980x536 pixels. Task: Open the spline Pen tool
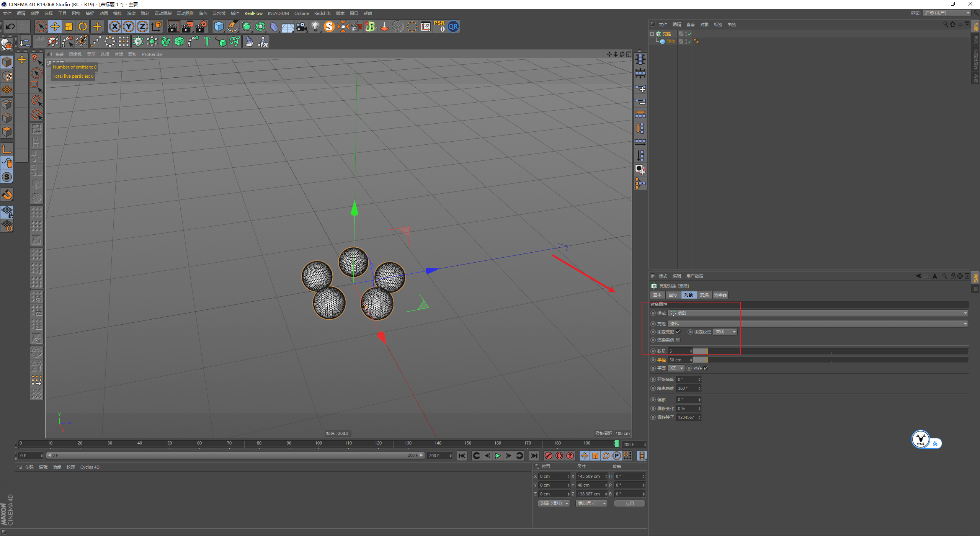(233, 26)
